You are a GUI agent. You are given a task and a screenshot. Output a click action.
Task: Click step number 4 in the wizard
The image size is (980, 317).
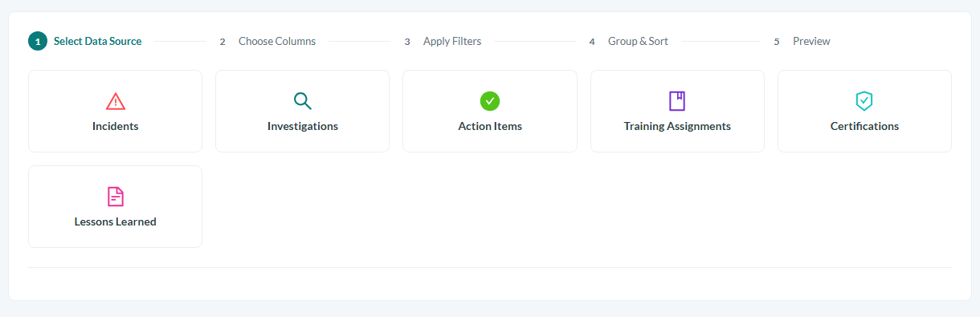[592, 42]
